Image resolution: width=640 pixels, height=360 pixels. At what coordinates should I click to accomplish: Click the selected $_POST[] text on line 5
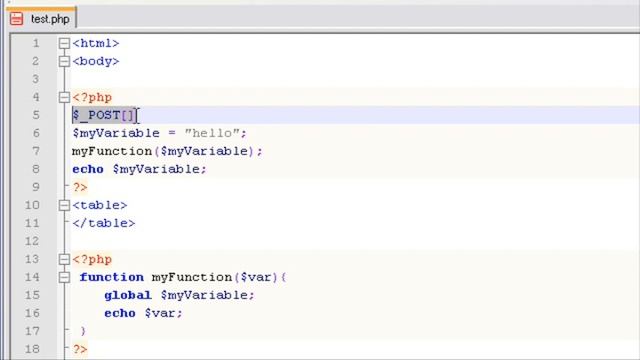coord(103,115)
